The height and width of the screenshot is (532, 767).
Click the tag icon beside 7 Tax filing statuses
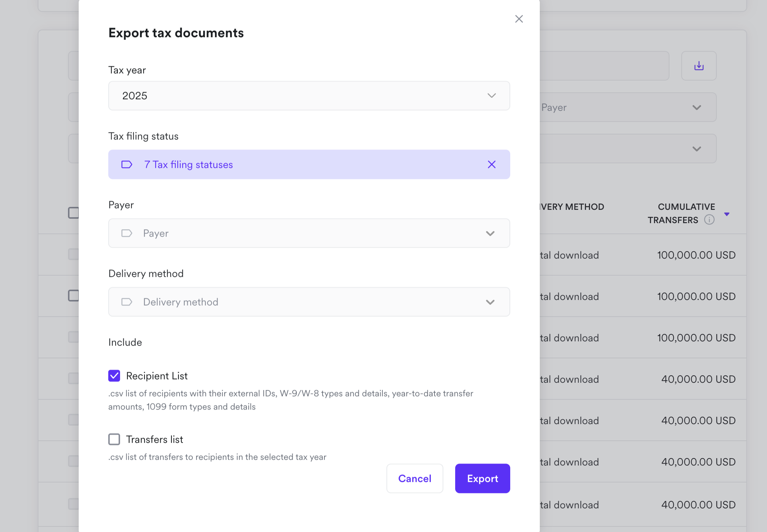coord(127,164)
